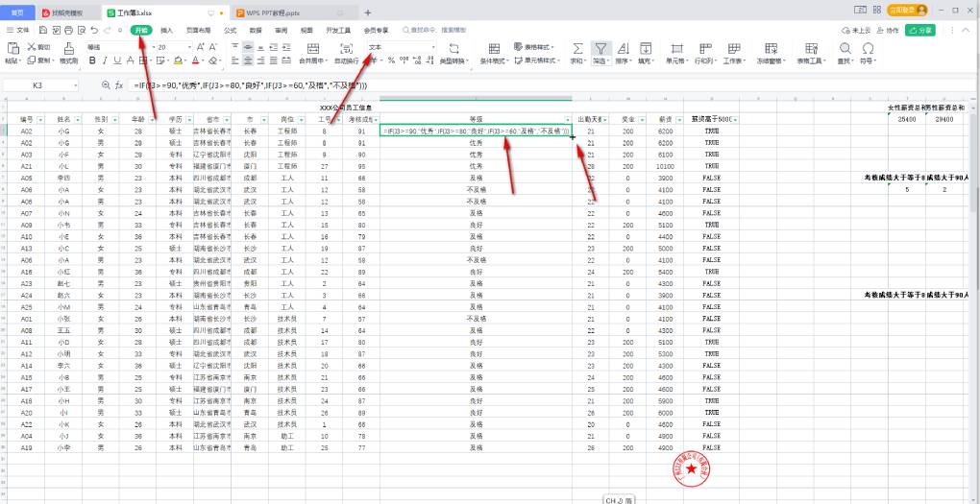Open filter dropdown on 等级 column header
Screen dimensions: 980x504
click(568, 119)
